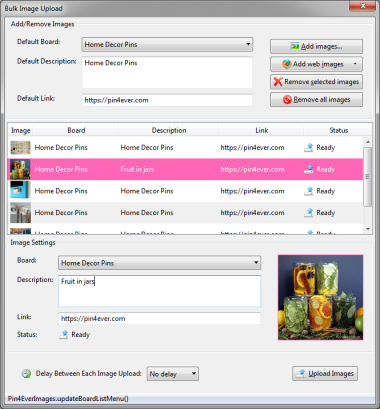Sort by the Link column header
This screenshot has height=409, width=380.
(x=261, y=130)
